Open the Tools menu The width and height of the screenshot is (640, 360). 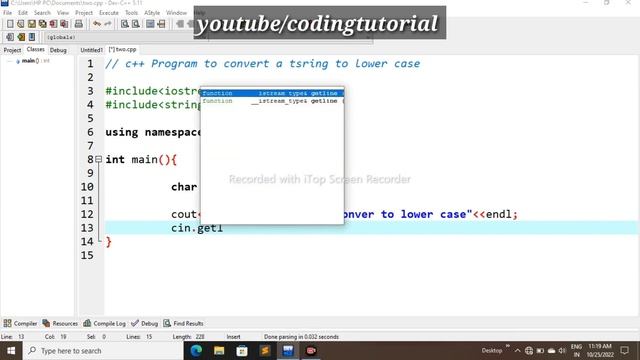click(x=131, y=13)
